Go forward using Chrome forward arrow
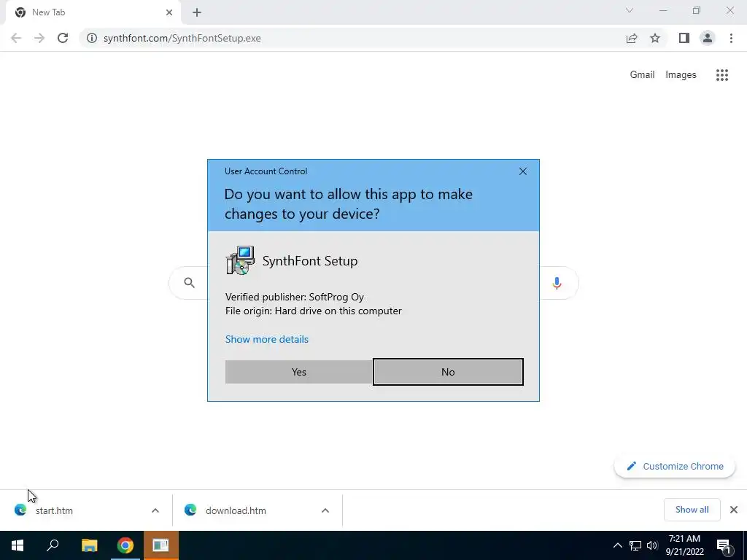Screen dimensions: 747x560 39,38
